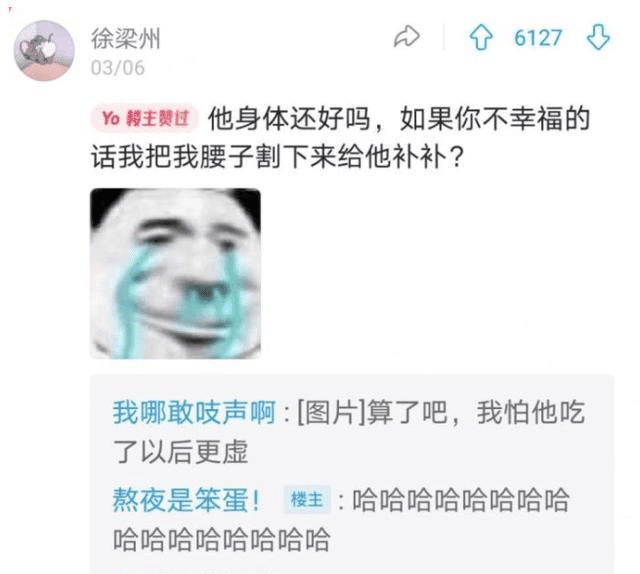The height and width of the screenshot is (574, 640).
Task: Open replier profile 熬夜是笨蛋!
Action: coord(187,500)
